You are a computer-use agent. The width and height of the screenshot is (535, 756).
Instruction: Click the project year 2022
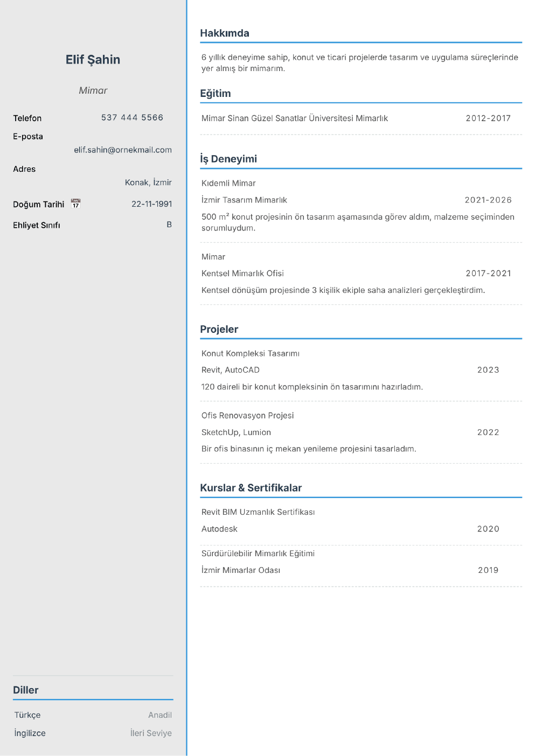488,432
